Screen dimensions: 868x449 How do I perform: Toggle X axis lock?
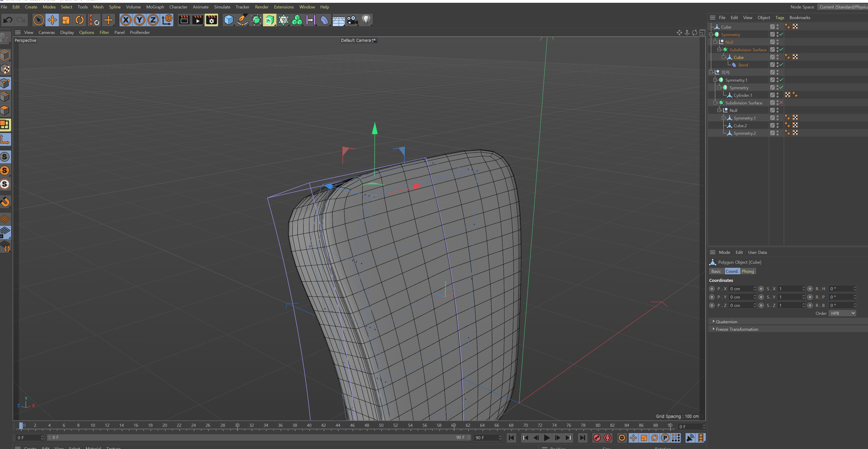tap(126, 20)
